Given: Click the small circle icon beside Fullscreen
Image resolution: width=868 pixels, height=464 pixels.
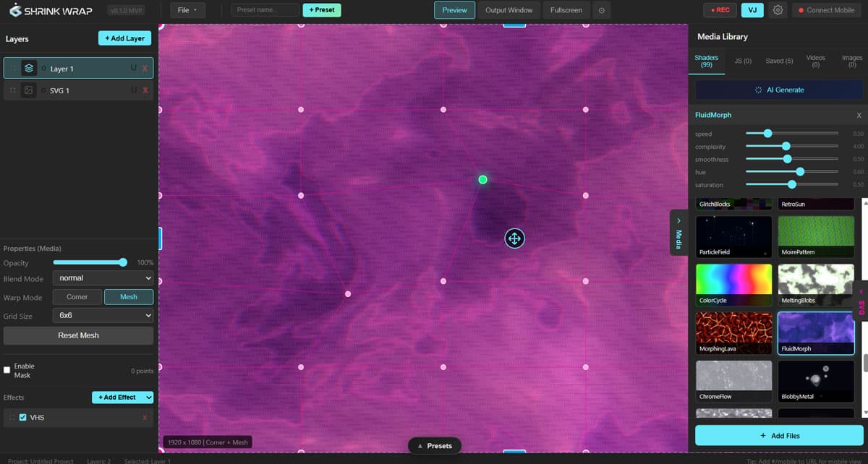Looking at the screenshot, I should tap(601, 10).
